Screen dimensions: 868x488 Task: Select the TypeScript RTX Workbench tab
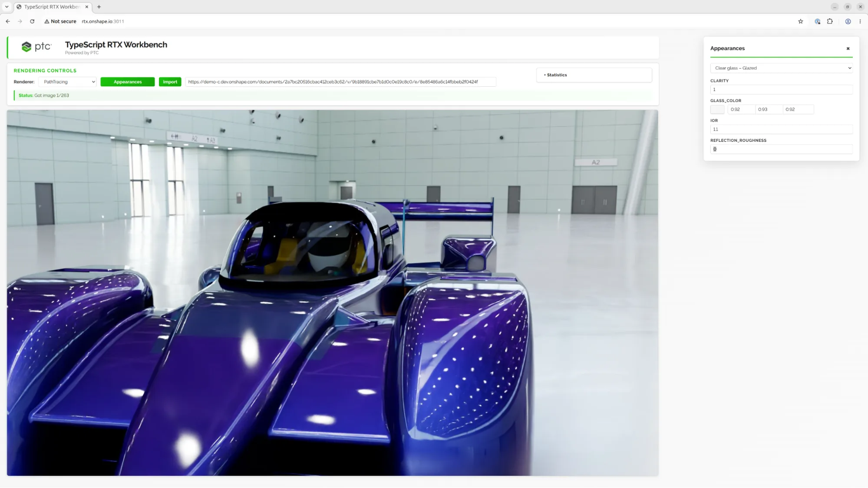52,7
